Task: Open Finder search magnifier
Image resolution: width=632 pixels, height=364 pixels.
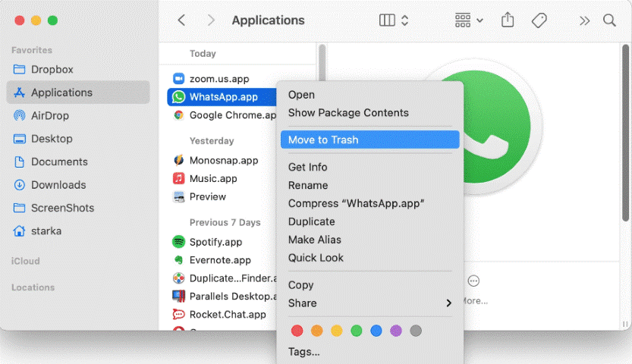Action: pyautogui.click(x=609, y=20)
